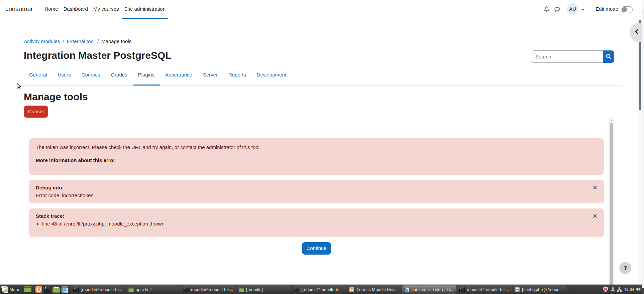Viewport: 644px width, 294px height.
Task: Switch to the Appearance tab
Action: click(179, 75)
